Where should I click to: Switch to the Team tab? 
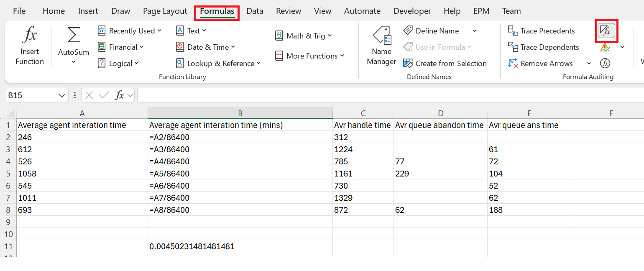pyautogui.click(x=511, y=11)
